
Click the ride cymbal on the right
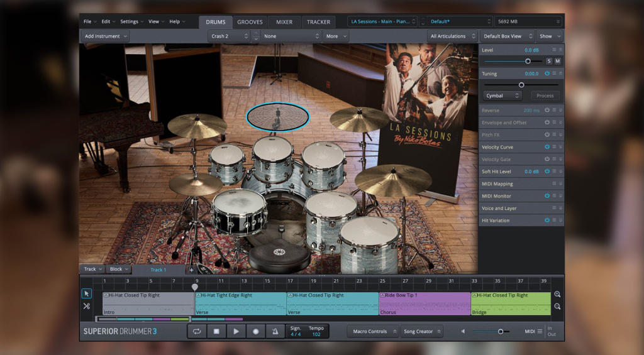click(x=393, y=180)
